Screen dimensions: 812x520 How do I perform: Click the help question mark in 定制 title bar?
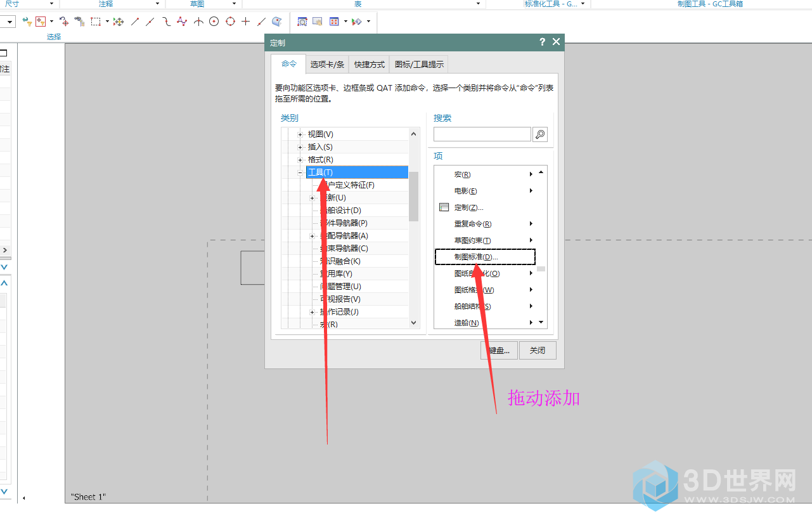click(x=542, y=42)
